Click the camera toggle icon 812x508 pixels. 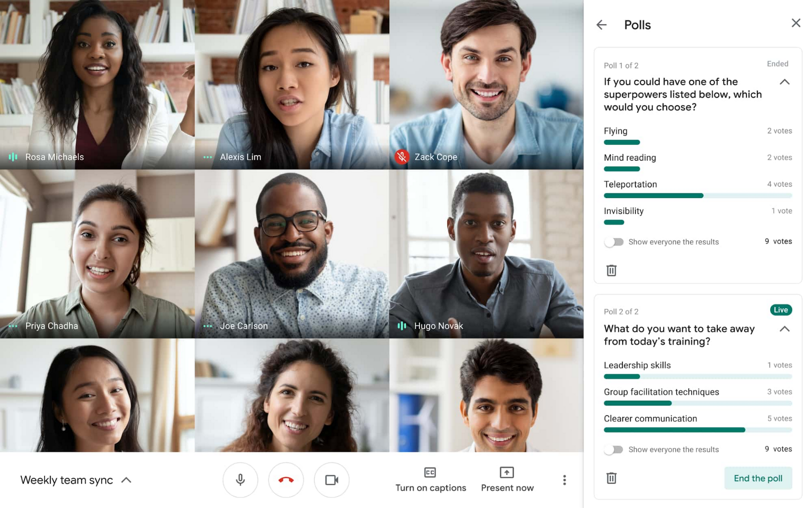point(331,480)
